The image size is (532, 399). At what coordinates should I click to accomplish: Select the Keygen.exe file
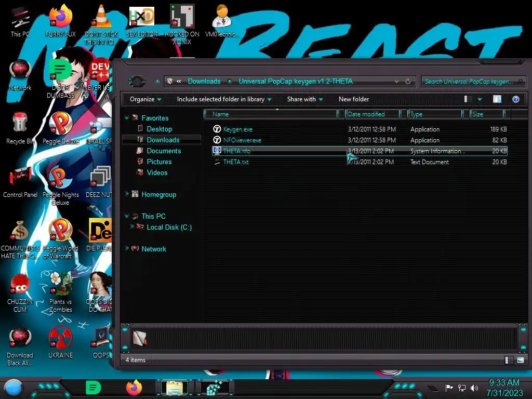coord(238,129)
